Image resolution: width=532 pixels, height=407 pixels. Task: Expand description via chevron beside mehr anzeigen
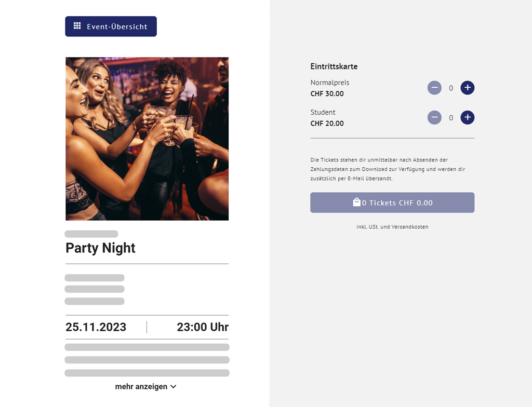(174, 387)
